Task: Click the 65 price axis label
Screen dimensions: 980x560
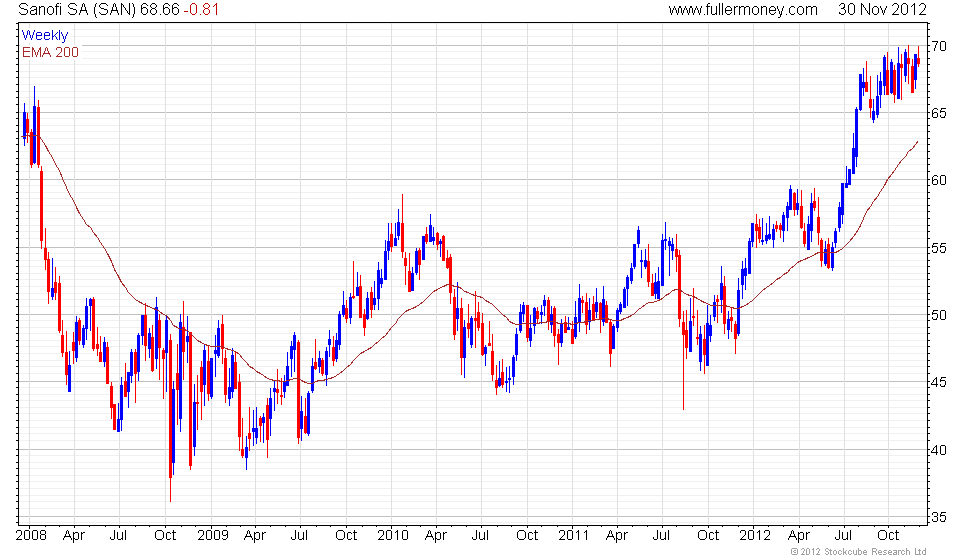Action: (x=939, y=113)
